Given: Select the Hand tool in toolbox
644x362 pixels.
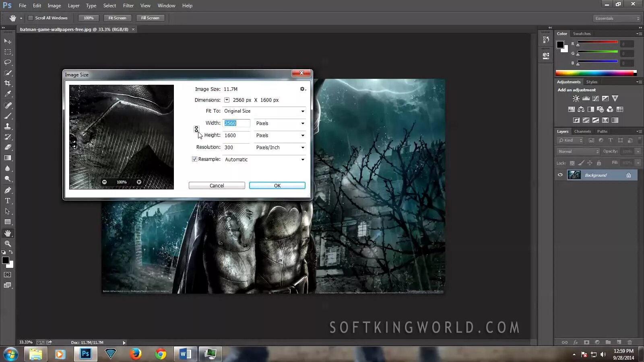Looking at the screenshot, I should (8, 233).
